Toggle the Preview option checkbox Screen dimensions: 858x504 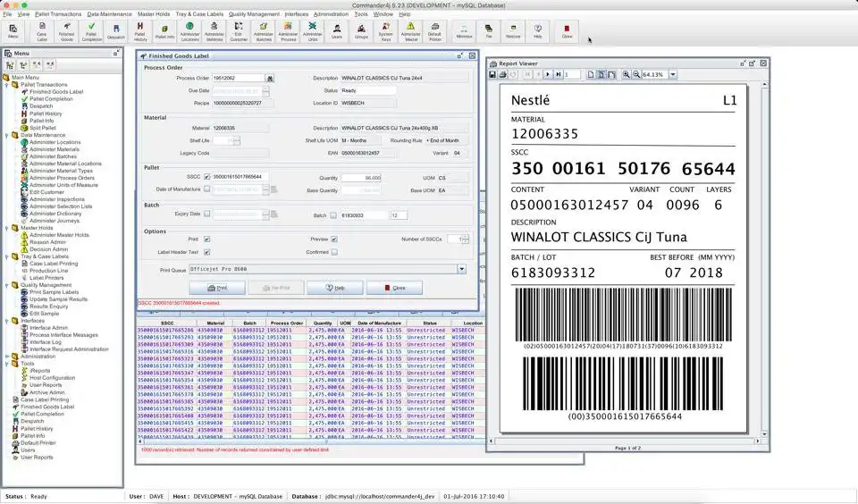click(x=333, y=239)
